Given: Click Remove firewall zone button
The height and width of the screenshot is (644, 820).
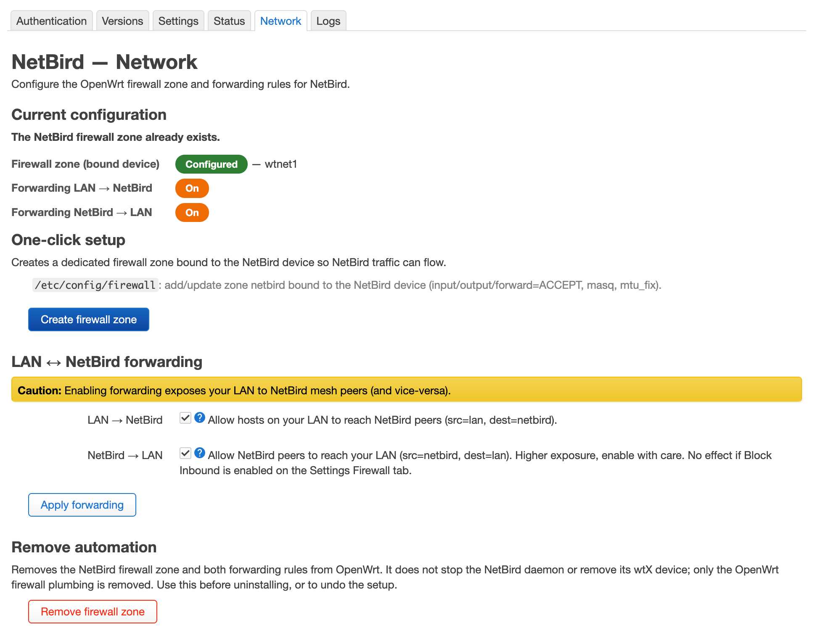Looking at the screenshot, I should tap(93, 612).
